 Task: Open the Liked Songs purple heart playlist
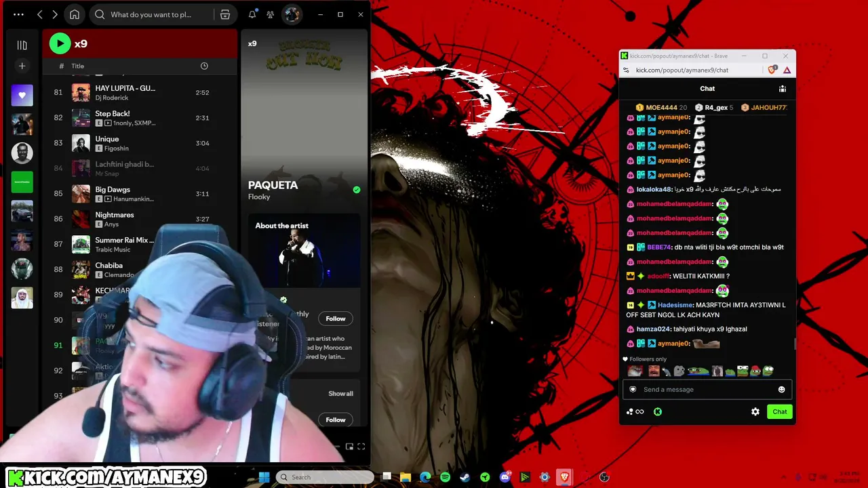click(22, 95)
